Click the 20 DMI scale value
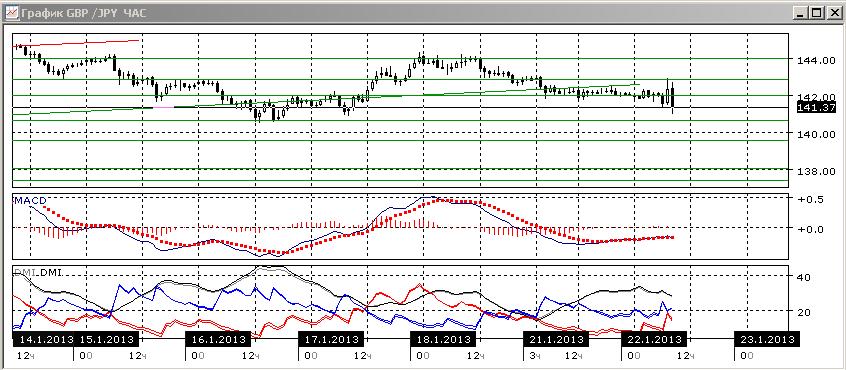The image size is (846, 370). point(803,312)
